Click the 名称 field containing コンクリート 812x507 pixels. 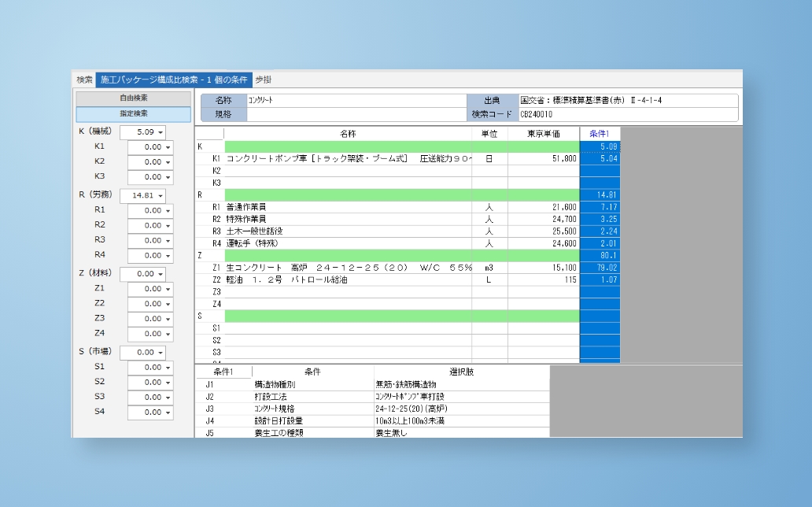[354, 101]
